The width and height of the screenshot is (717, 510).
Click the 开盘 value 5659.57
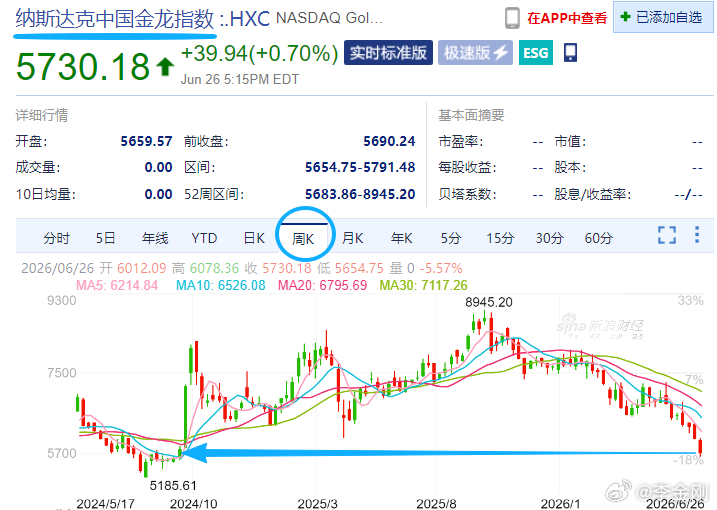click(x=146, y=141)
